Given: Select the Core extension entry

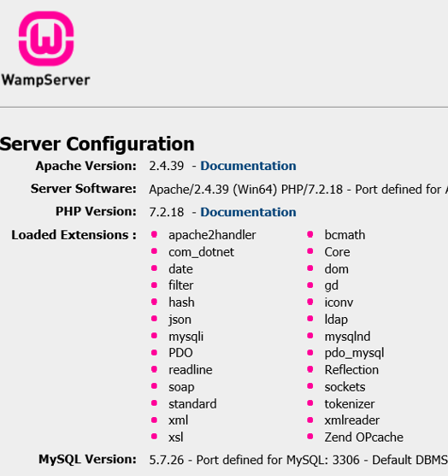Looking at the screenshot, I should pos(337,252).
